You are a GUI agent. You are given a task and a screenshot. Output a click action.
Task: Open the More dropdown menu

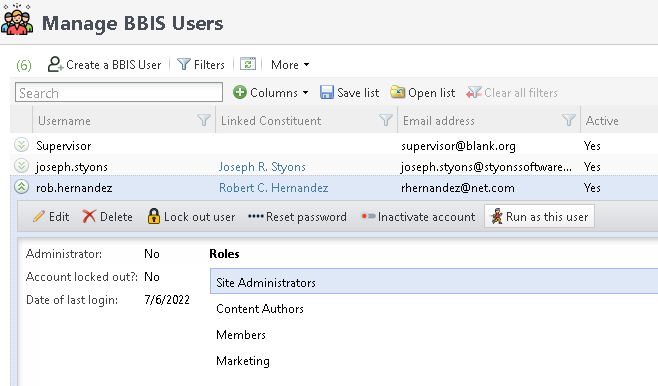tap(290, 65)
